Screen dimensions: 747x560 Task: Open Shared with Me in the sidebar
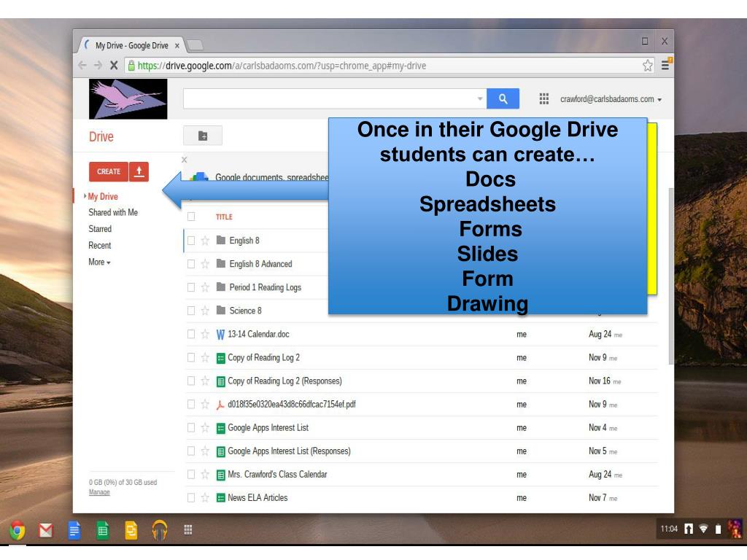[x=113, y=212]
